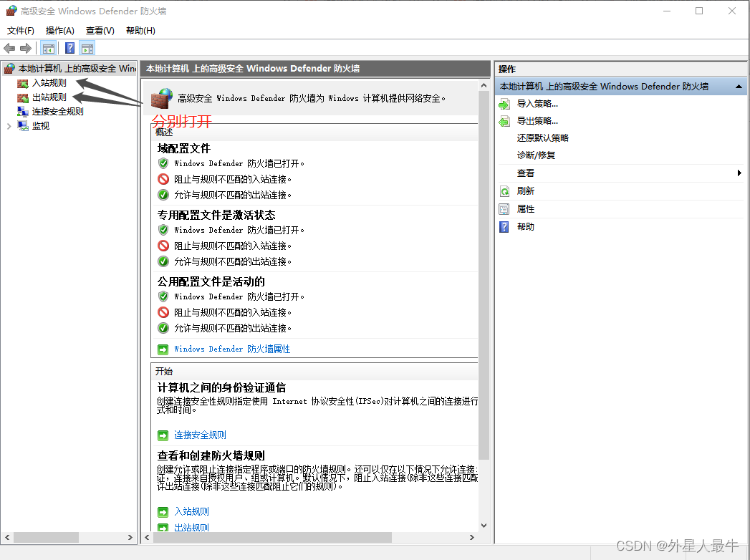The image size is (750, 560).
Task: Open the 帮助(H) menu
Action: pyautogui.click(x=140, y=31)
